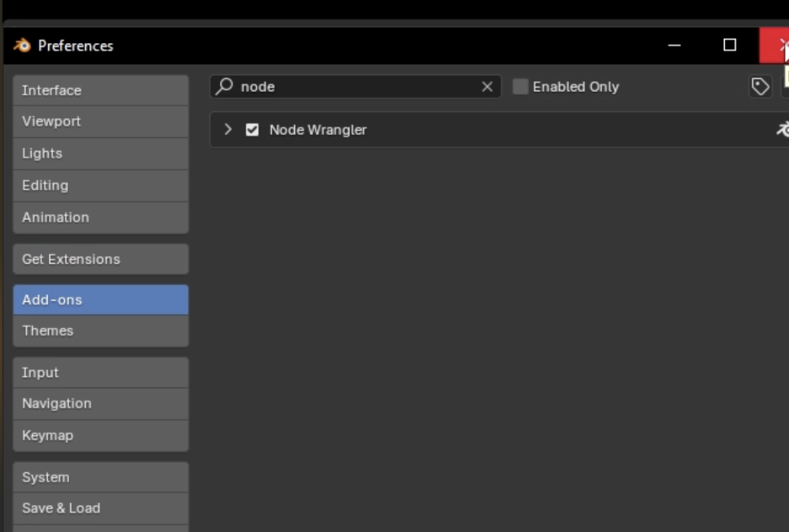This screenshot has height=532, width=789.
Task: Open the Navigation preferences tab
Action: click(x=100, y=404)
